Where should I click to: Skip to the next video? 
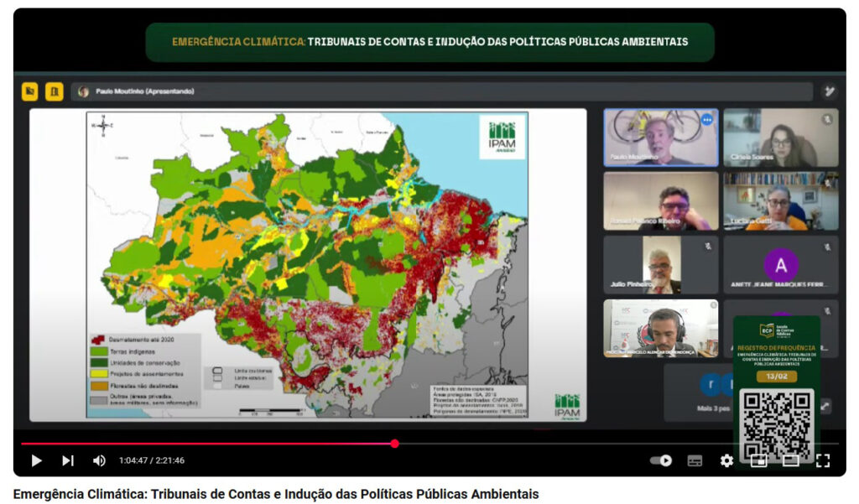pyautogui.click(x=68, y=460)
